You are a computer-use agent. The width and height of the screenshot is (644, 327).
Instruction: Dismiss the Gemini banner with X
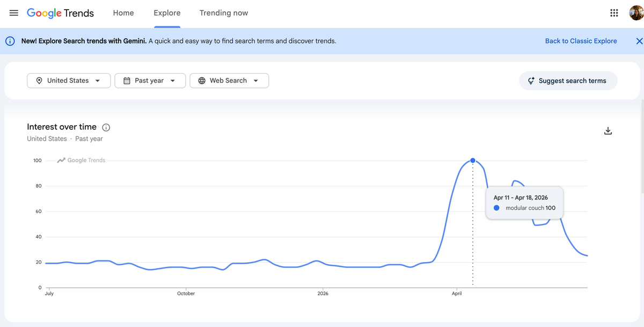pyautogui.click(x=639, y=41)
